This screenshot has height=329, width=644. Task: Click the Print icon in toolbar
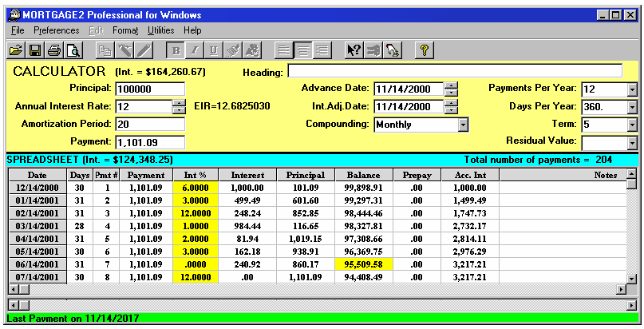click(54, 50)
